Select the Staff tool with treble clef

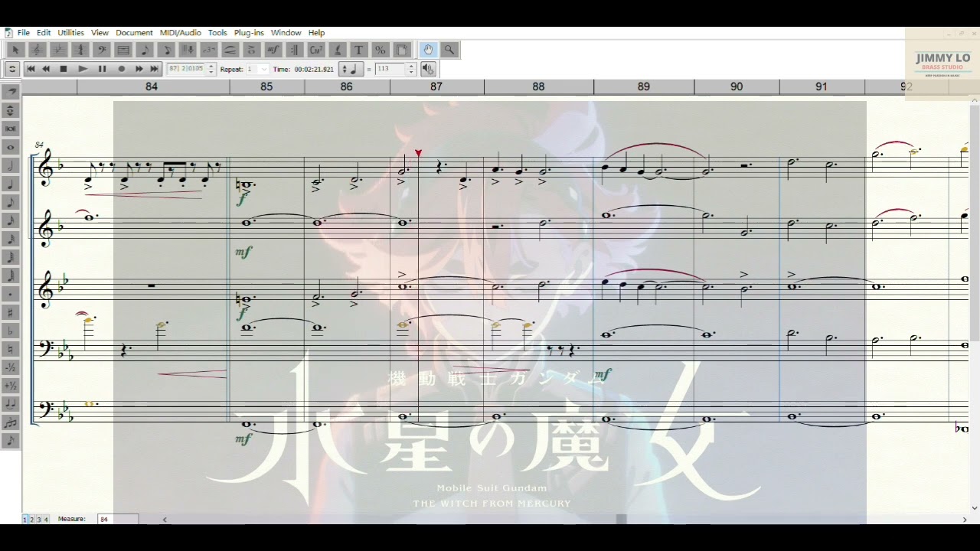37,50
